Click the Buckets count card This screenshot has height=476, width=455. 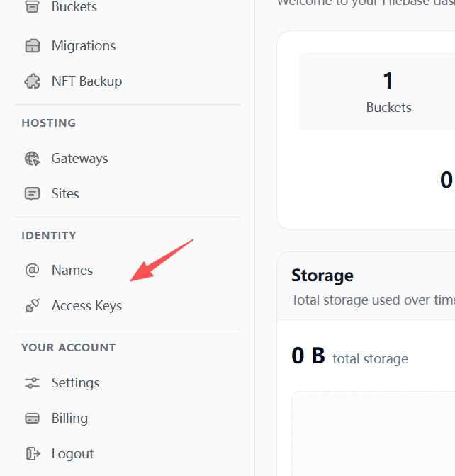point(376,91)
